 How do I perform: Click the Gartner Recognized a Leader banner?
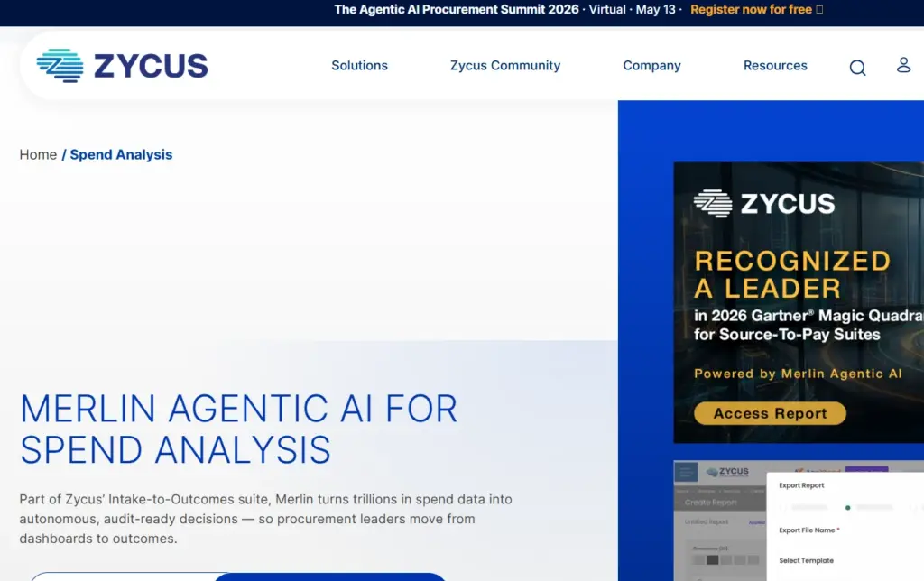799,302
